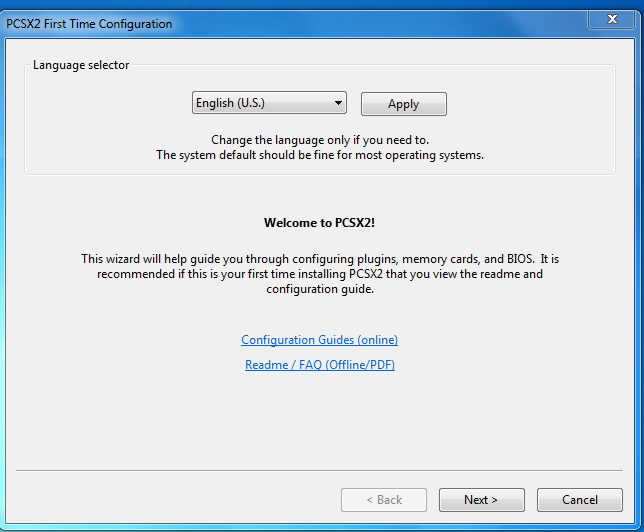Click the 'Change the language only if you need to' text
The image size is (644, 532).
point(320,140)
